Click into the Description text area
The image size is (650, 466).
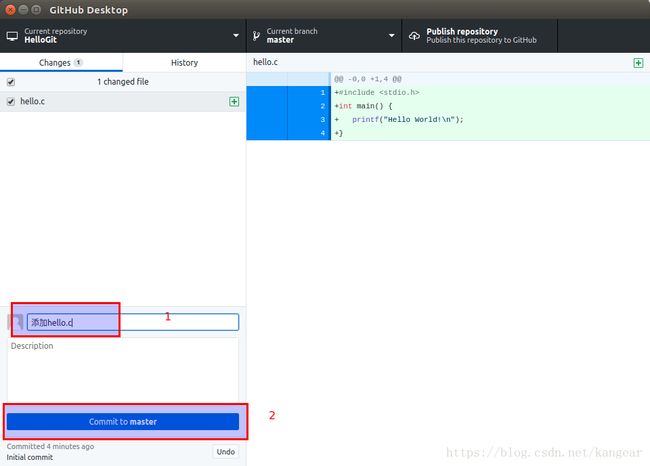coord(123,369)
